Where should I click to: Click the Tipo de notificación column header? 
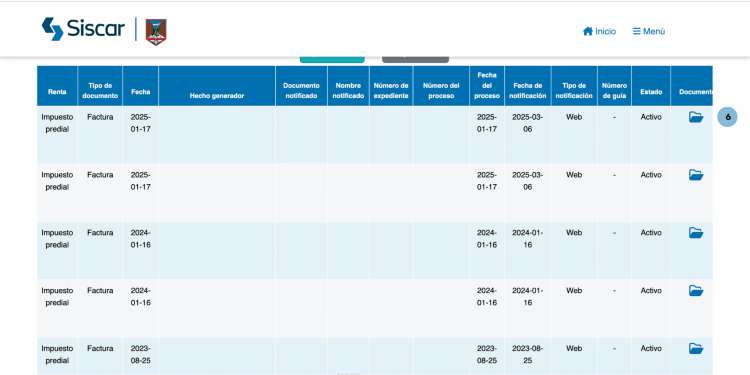click(x=574, y=91)
